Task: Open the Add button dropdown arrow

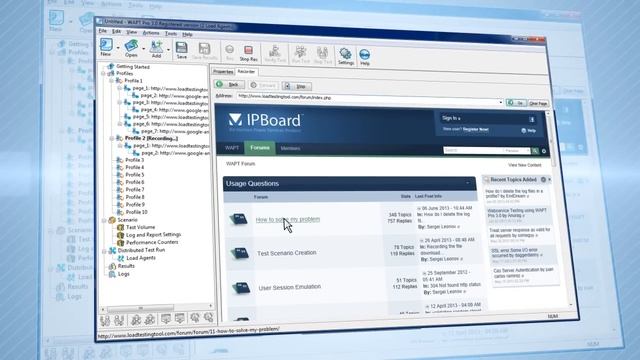Action: [x=168, y=49]
